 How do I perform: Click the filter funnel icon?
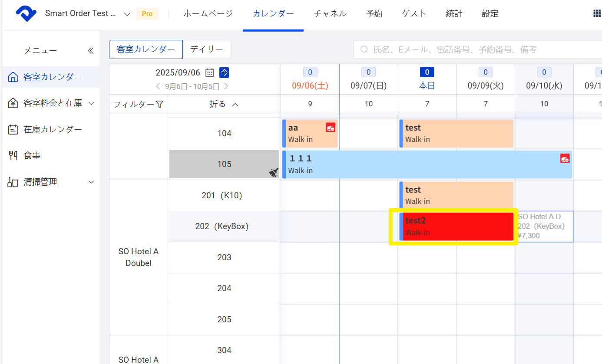pos(159,104)
